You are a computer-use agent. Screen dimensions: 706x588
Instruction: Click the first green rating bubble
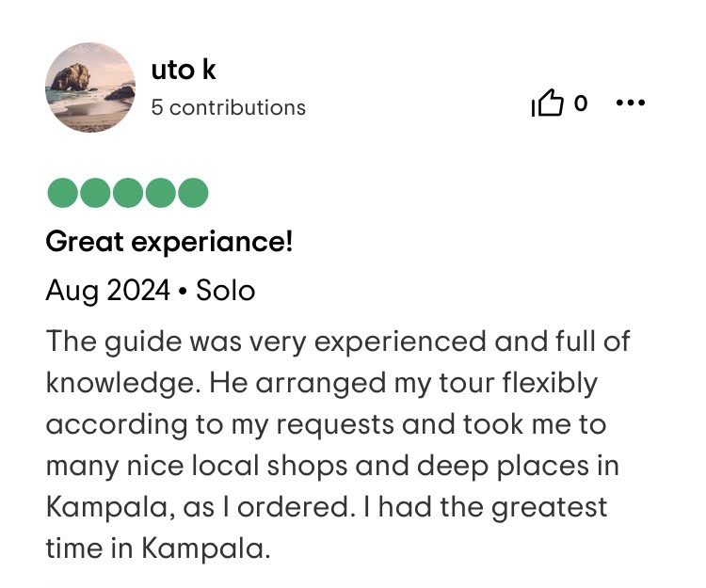[62, 193]
